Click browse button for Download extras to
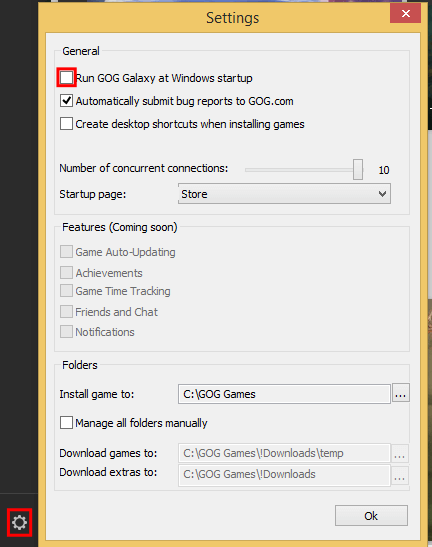Image resolution: width=432 pixels, height=547 pixels. tap(400, 475)
